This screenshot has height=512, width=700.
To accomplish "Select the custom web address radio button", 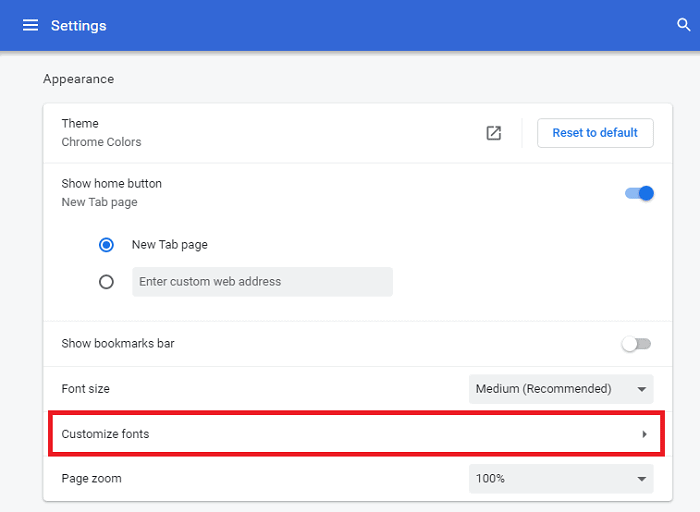I will coord(107,282).
